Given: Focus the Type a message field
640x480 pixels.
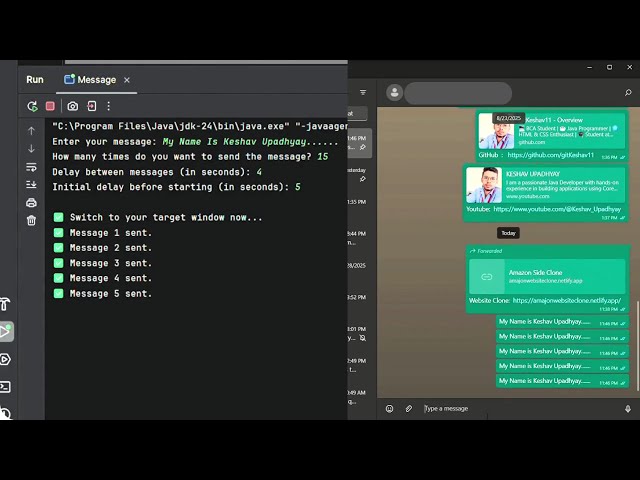Looking at the screenshot, I should [518, 409].
